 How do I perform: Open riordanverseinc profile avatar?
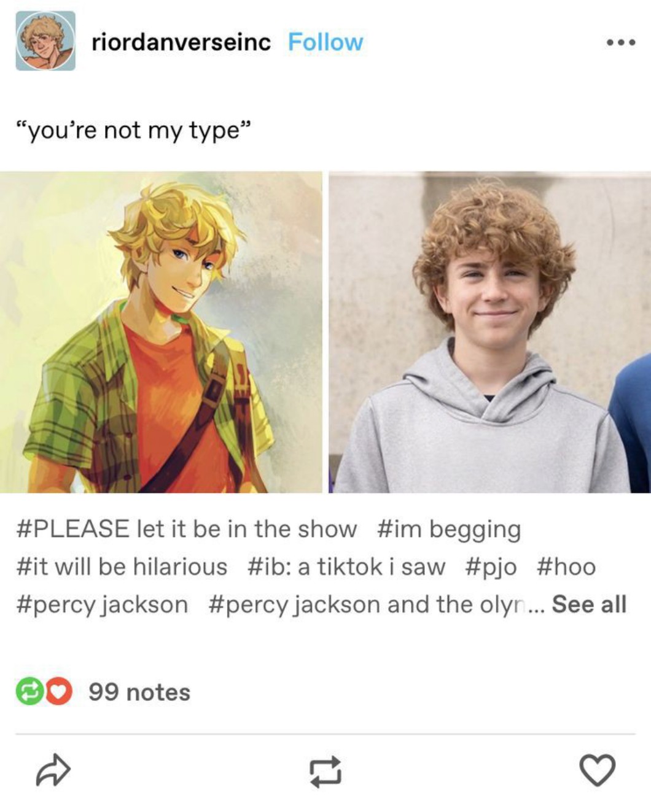click(x=45, y=41)
